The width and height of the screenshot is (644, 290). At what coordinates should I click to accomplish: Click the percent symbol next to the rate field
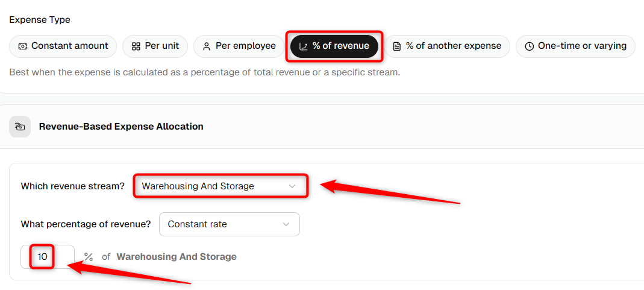89,257
